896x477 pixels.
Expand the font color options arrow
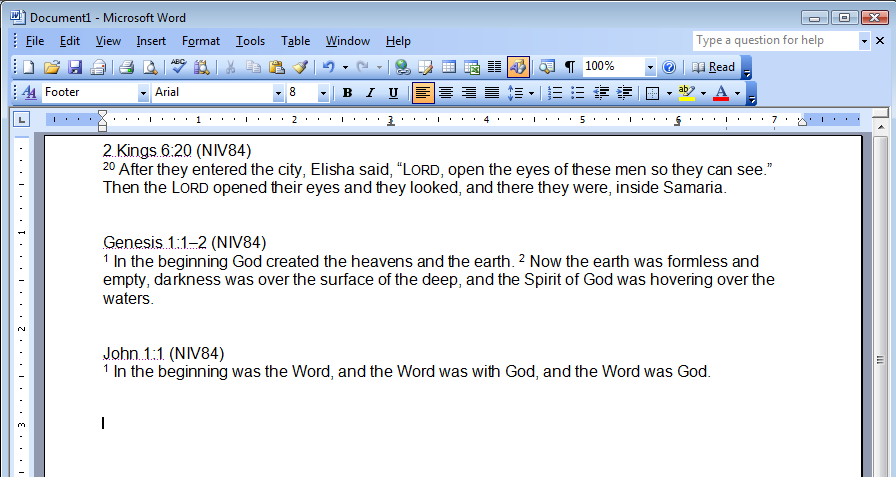[x=738, y=93]
